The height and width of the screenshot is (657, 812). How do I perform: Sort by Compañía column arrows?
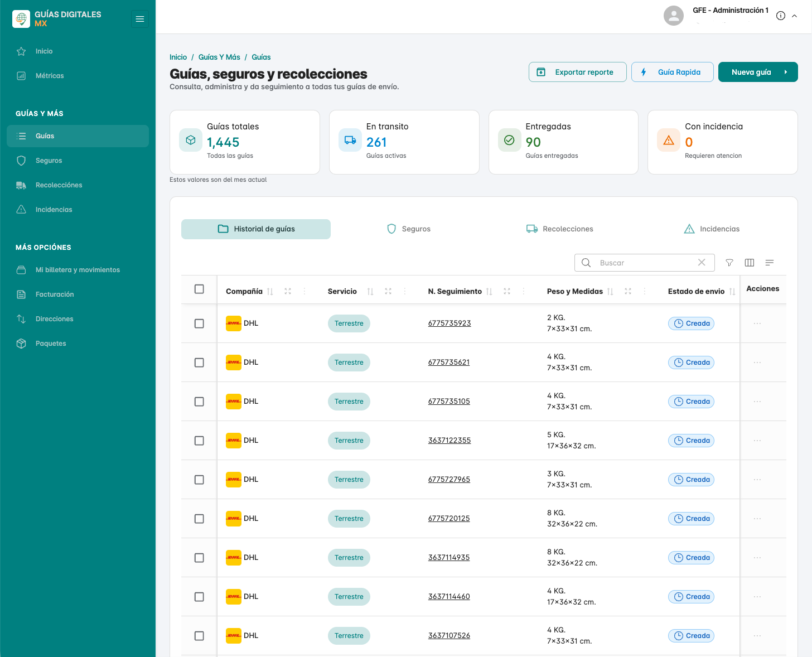point(270,292)
